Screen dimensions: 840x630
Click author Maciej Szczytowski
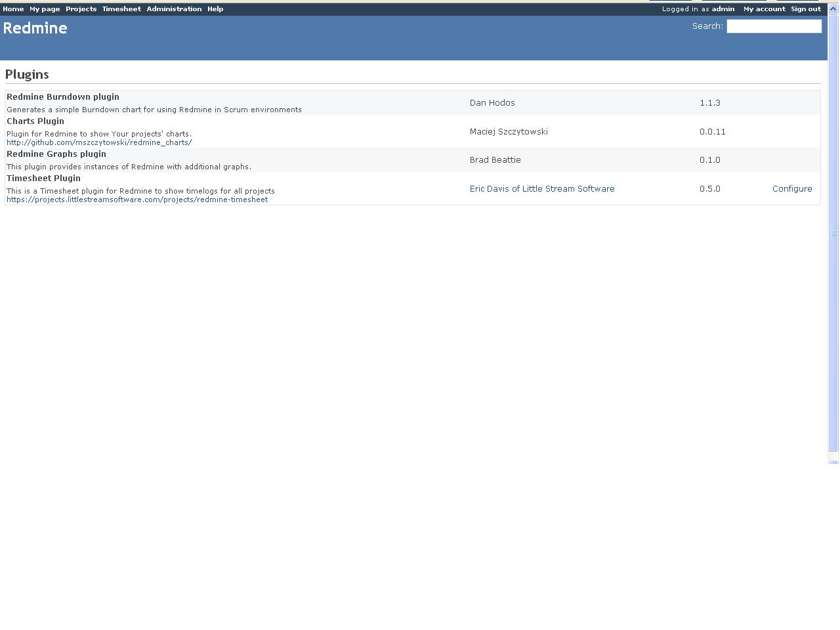(x=509, y=132)
